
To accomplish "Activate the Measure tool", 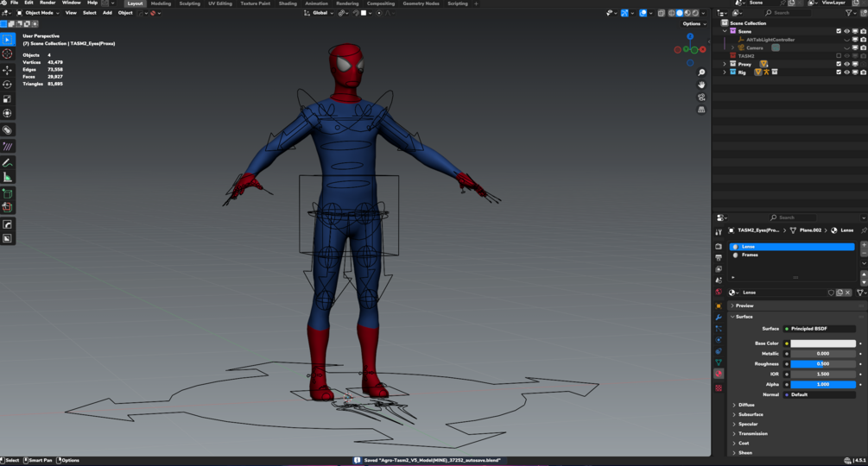I will [x=8, y=177].
